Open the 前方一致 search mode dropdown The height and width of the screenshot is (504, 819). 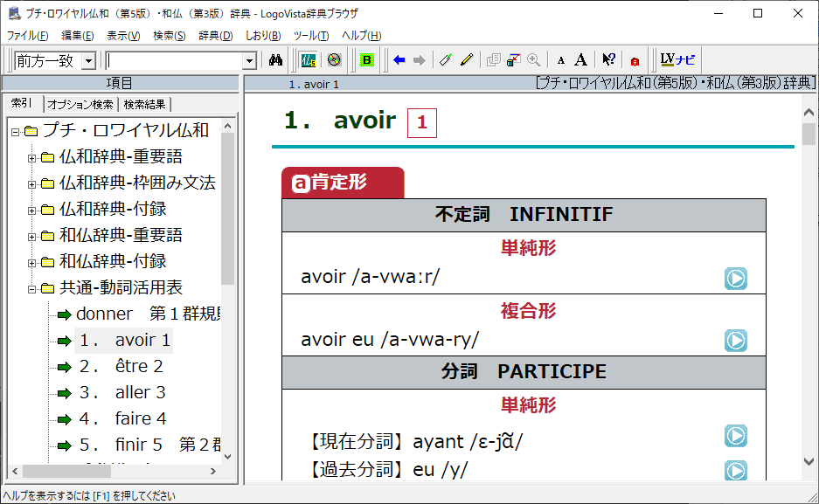pyautogui.click(x=88, y=61)
